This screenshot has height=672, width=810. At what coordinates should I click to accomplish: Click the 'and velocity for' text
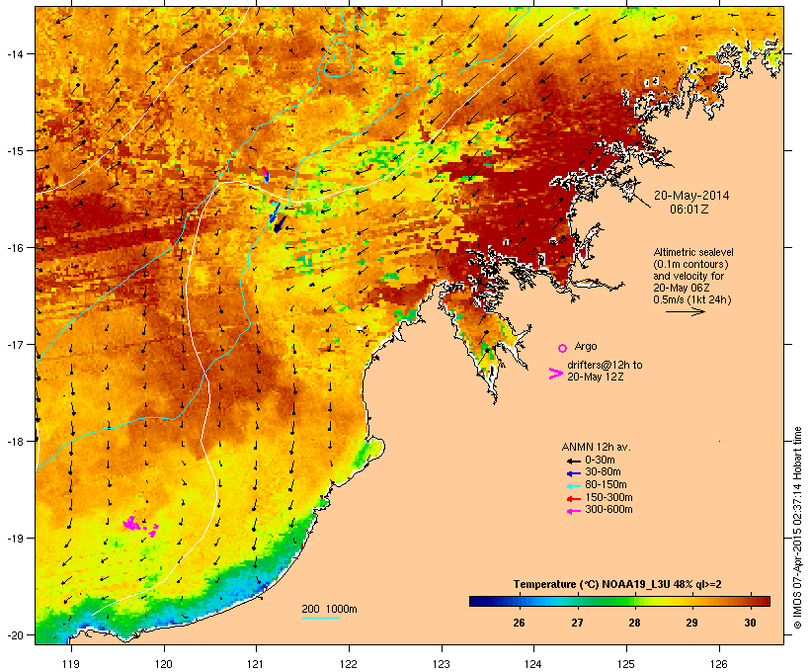688,276
